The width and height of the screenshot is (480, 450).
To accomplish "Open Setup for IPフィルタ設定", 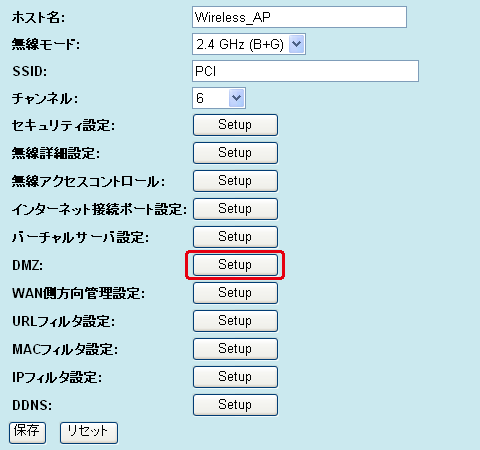I will click(x=235, y=377).
